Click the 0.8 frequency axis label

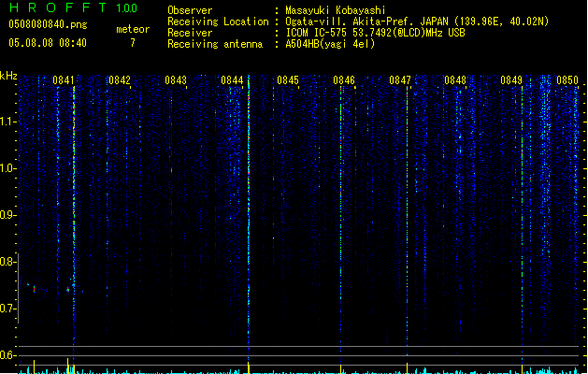pos(7,262)
